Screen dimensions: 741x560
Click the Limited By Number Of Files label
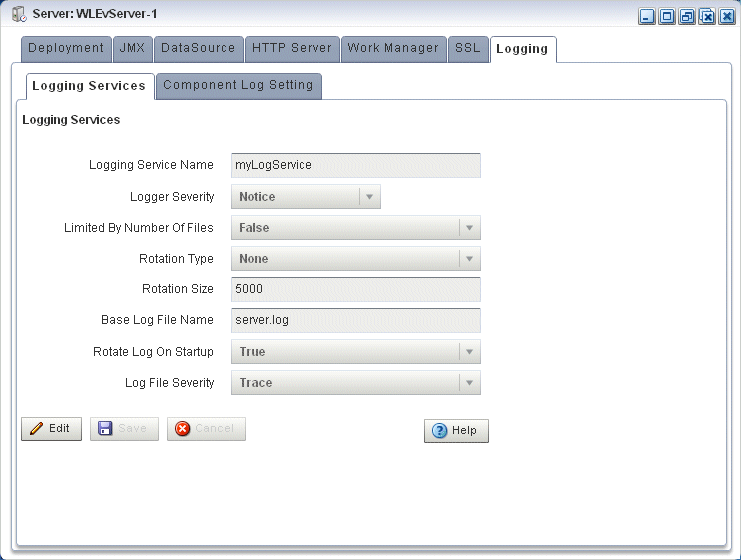pyautogui.click(x=139, y=228)
